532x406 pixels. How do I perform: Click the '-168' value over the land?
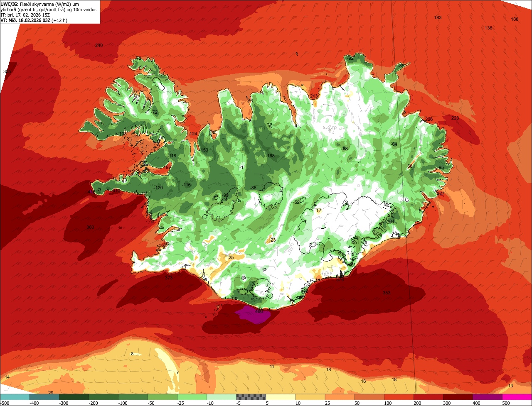(270, 156)
